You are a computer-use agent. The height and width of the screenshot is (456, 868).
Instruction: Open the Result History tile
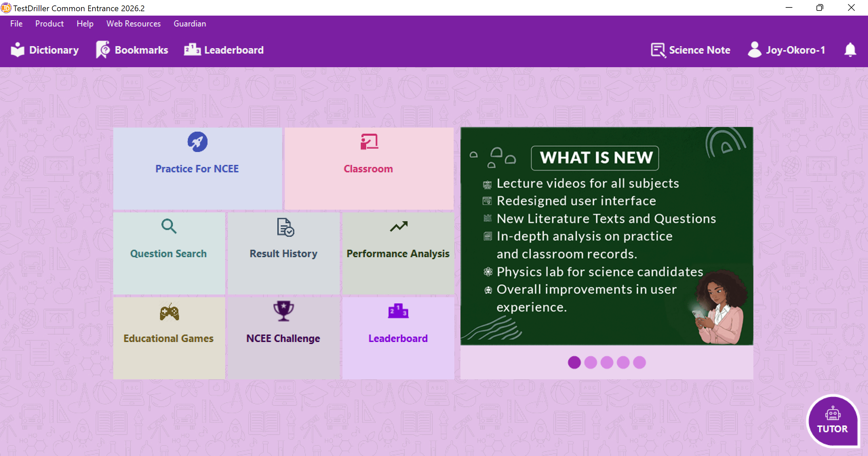click(283, 253)
